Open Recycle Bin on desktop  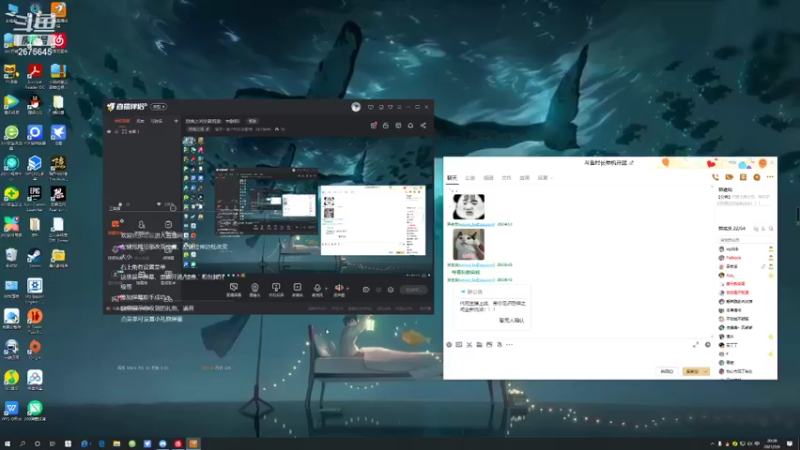[11, 258]
